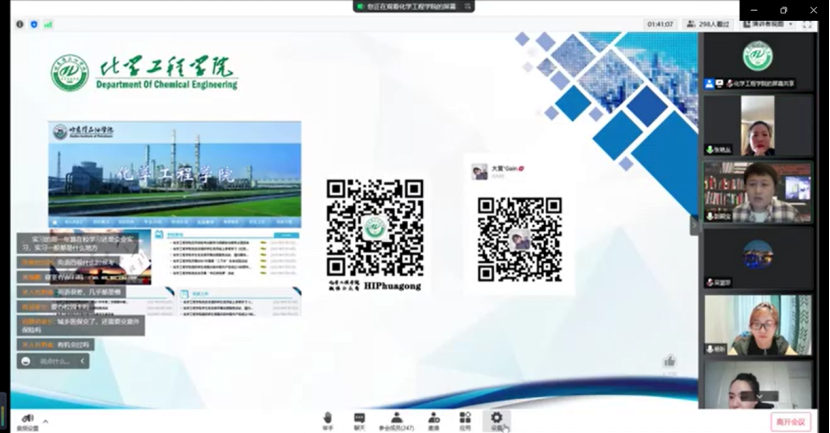Click the thumbs-up reaction icon
This screenshot has height=433, width=830.
pyautogui.click(x=670, y=362)
